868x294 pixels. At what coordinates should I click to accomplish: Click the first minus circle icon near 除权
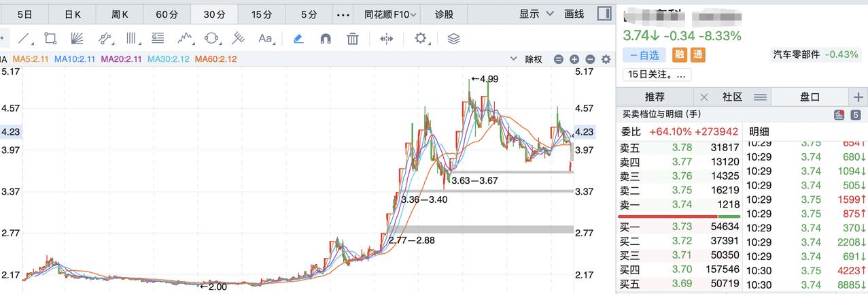558,59
